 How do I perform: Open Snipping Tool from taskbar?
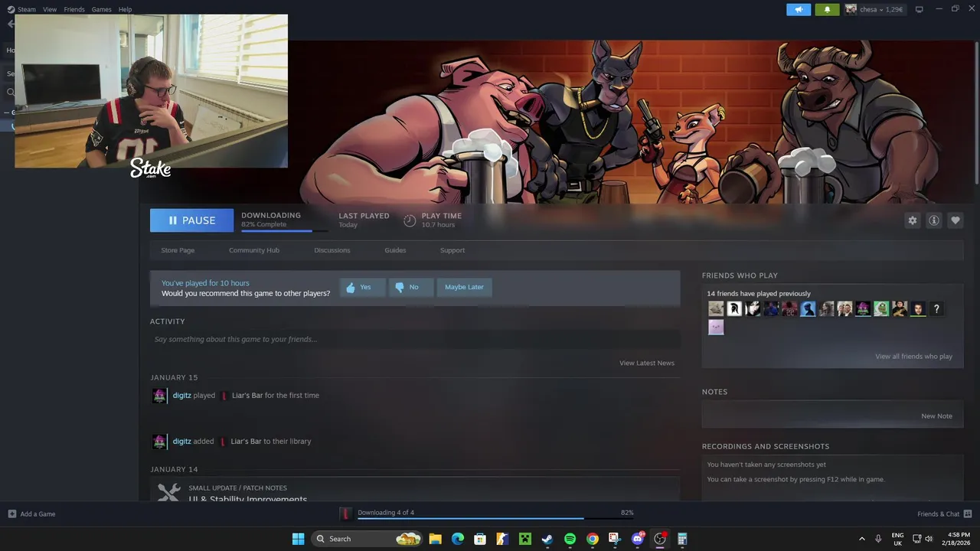point(615,539)
